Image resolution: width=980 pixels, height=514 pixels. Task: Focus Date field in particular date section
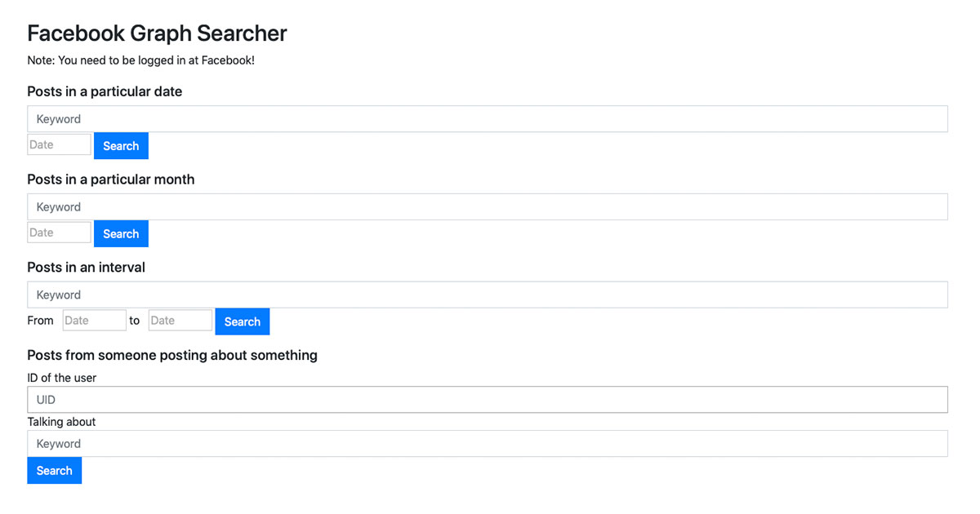(x=59, y=145)
